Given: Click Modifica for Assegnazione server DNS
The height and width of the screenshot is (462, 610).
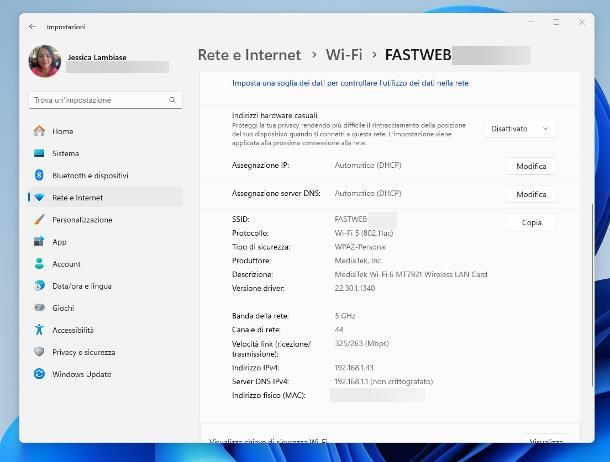Looking at the screenshot, I should [531, 194].
